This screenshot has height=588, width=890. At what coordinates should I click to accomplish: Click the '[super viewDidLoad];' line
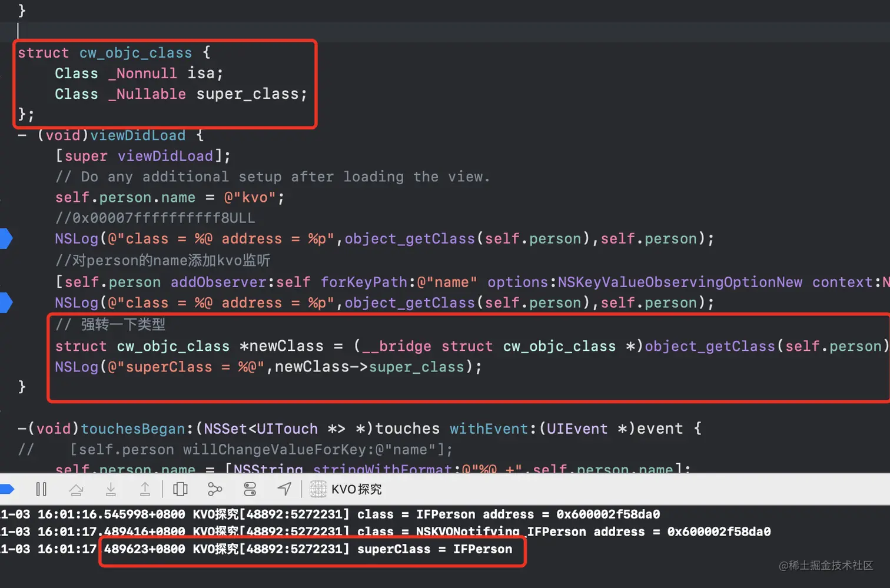point(143,156)
